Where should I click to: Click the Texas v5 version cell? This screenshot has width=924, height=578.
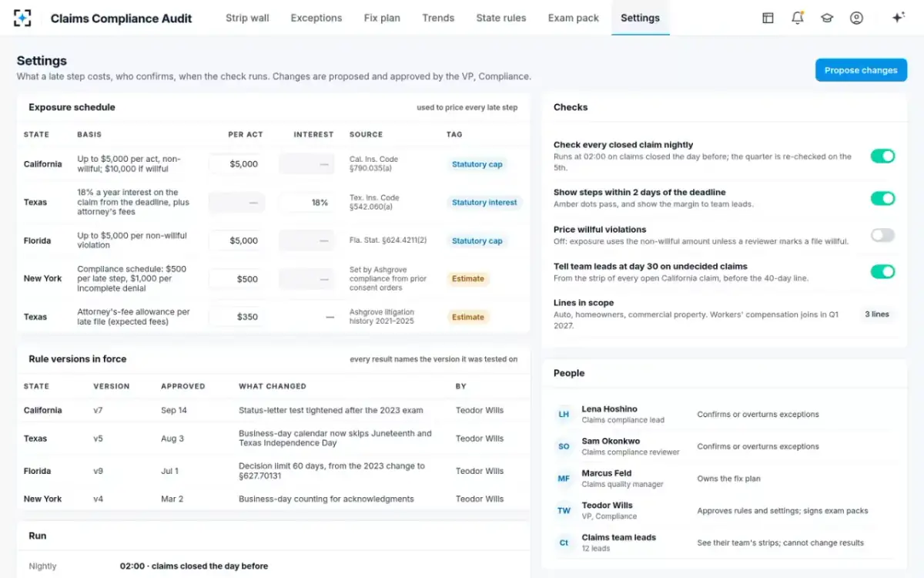click(x=99, y=439)
